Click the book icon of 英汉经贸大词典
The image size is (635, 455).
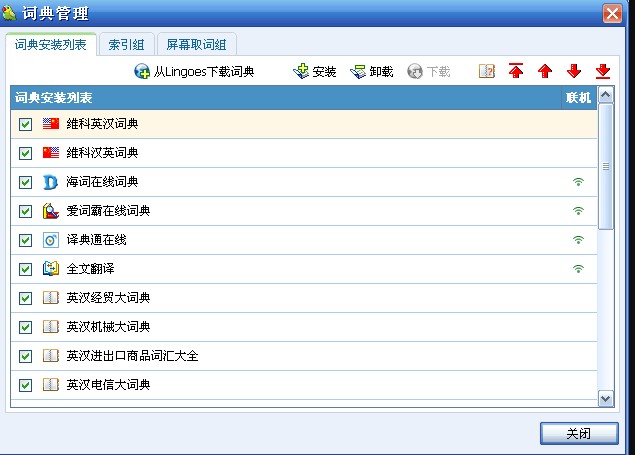51,298
